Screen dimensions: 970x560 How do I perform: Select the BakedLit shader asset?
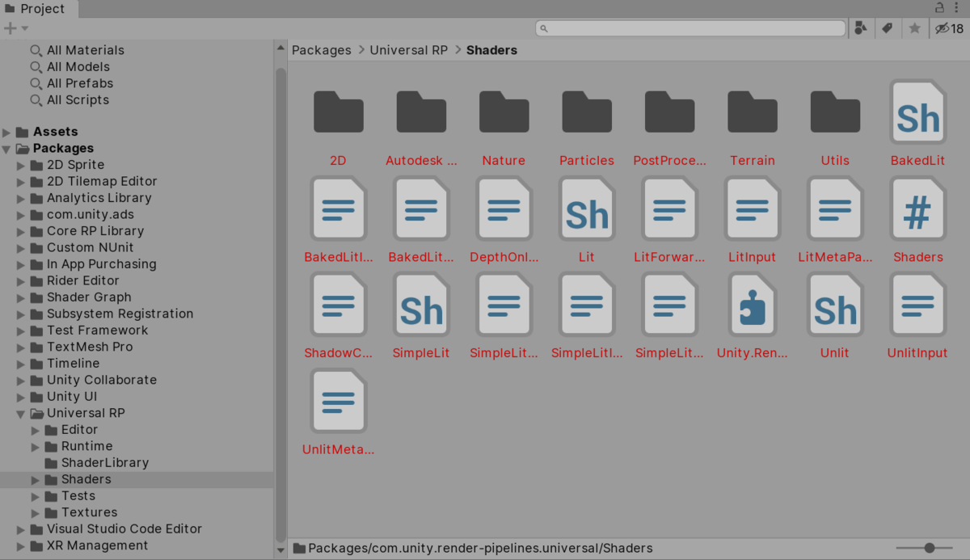[x=917, y=112]
